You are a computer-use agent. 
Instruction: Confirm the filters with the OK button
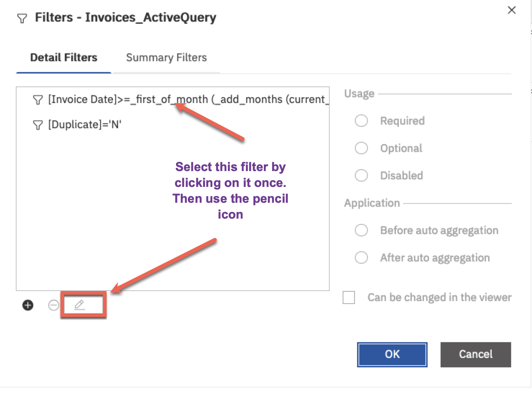pyautogui.click(x=392, y=354)
